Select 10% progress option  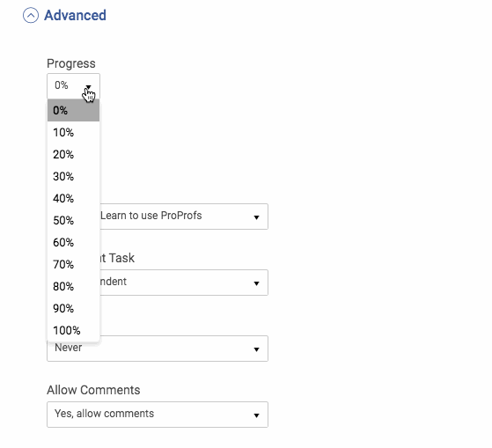point(73,132)
